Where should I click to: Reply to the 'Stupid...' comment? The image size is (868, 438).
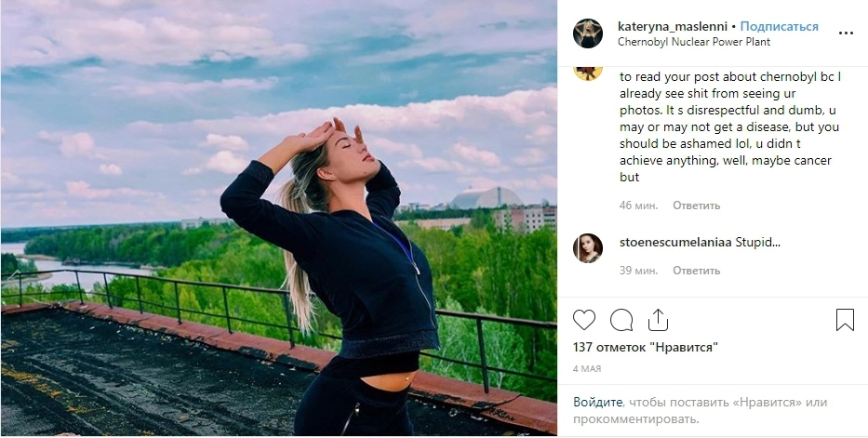coord(696,271)
